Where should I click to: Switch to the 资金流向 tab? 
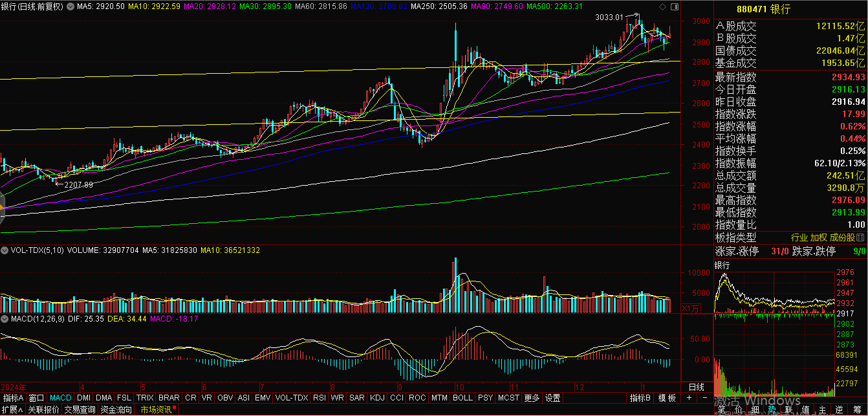coord(116,410)
